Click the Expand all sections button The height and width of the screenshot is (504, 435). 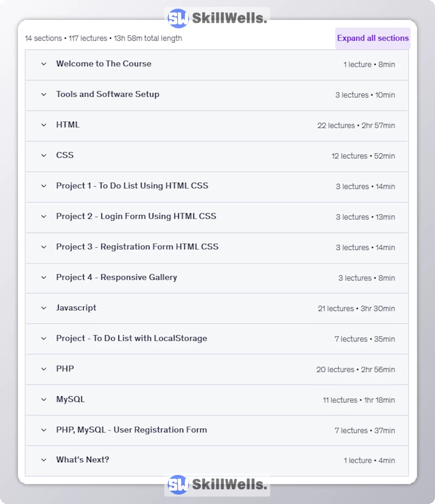372,38
